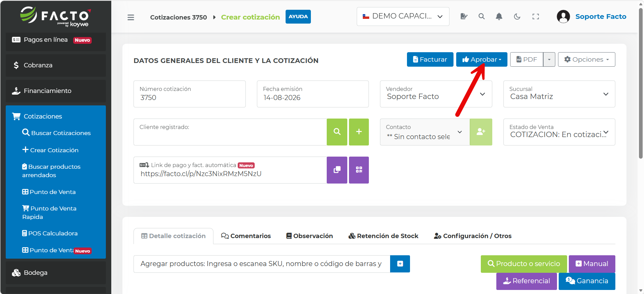644x294 pixels.
Task: Select a Vendedor from dropdown
Action: pos(436,94)
